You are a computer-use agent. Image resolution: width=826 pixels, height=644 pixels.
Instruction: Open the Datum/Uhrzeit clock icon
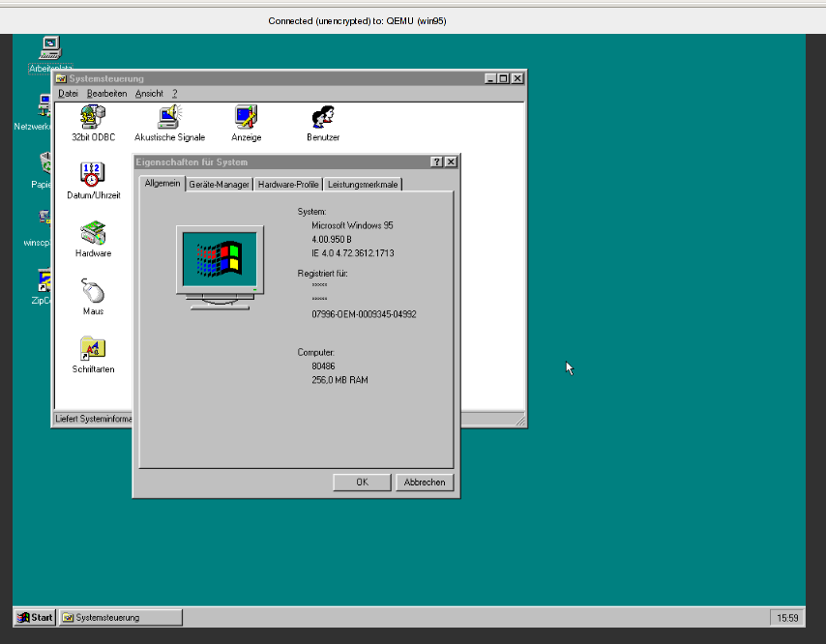(x=93, y=181)
